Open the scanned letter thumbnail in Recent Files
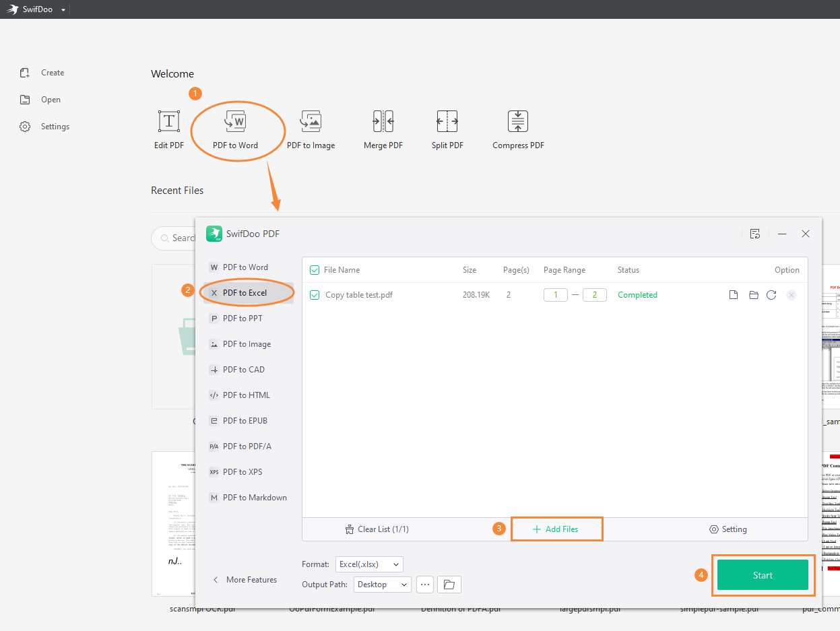 [x=173, y=524]
